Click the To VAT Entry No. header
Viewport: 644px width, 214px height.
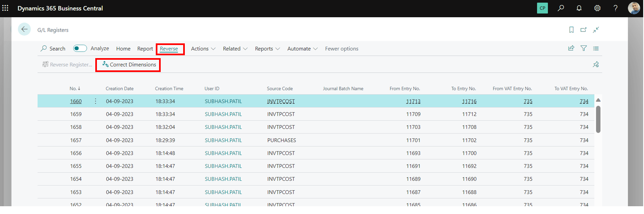coord(571,88)
